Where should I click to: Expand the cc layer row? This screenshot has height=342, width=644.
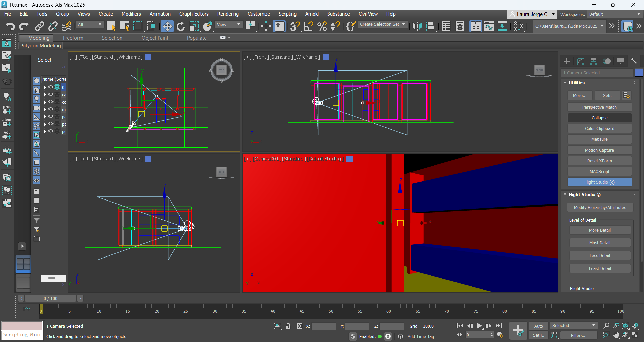click(x=44, y=102)
